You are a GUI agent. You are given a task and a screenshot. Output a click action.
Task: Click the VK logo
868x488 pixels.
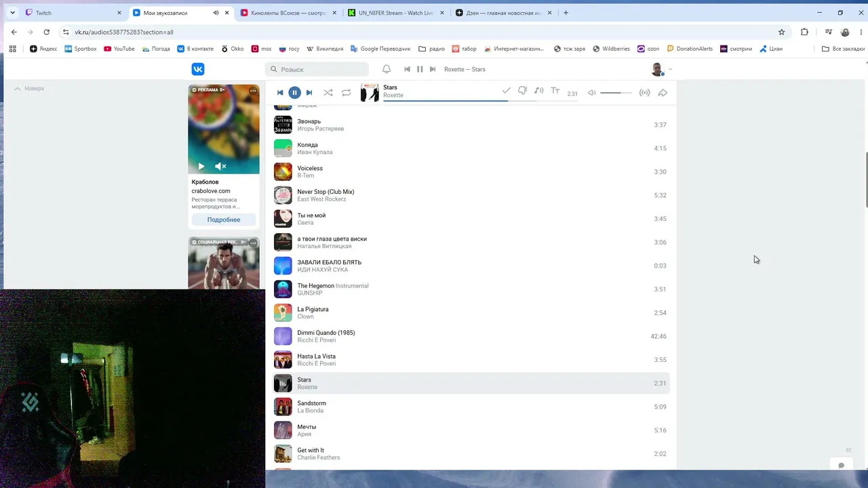tap(198, 69)
